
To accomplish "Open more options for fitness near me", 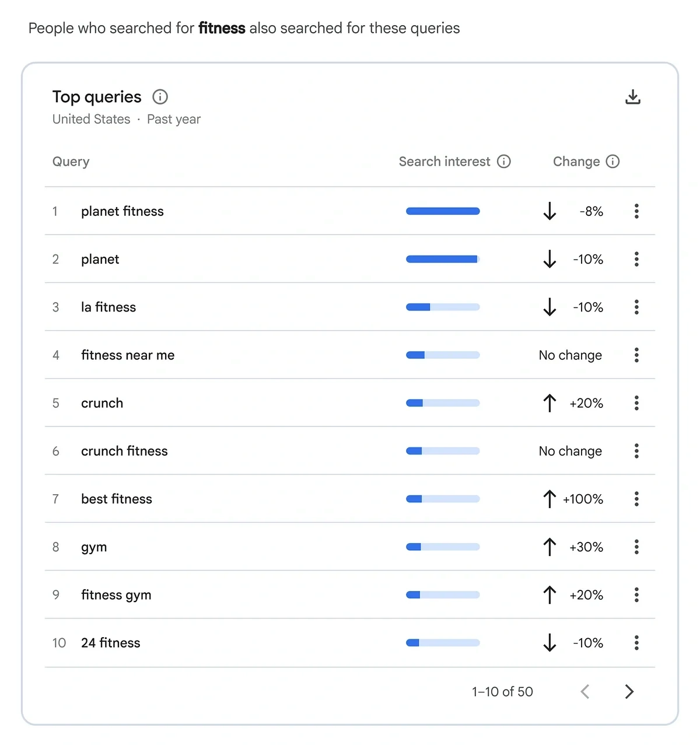I will coord(636,355).
